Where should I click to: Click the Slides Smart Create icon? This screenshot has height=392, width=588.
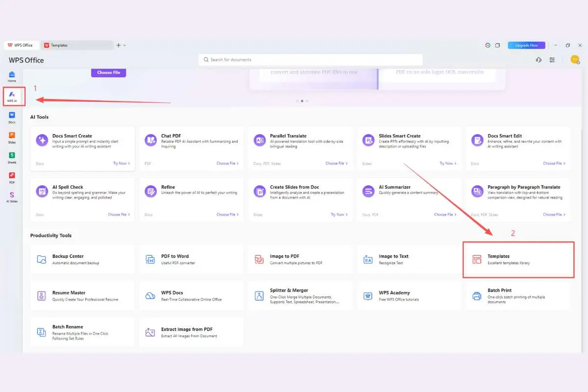coord(368,140)
